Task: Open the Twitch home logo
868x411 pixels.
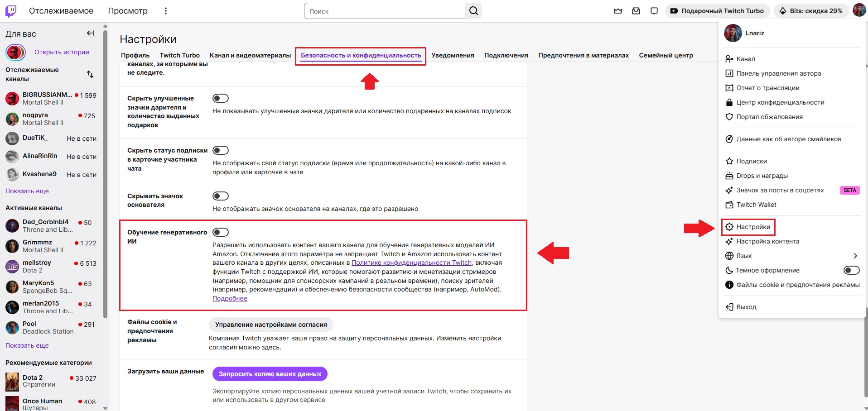Action: tap(11, 11)
